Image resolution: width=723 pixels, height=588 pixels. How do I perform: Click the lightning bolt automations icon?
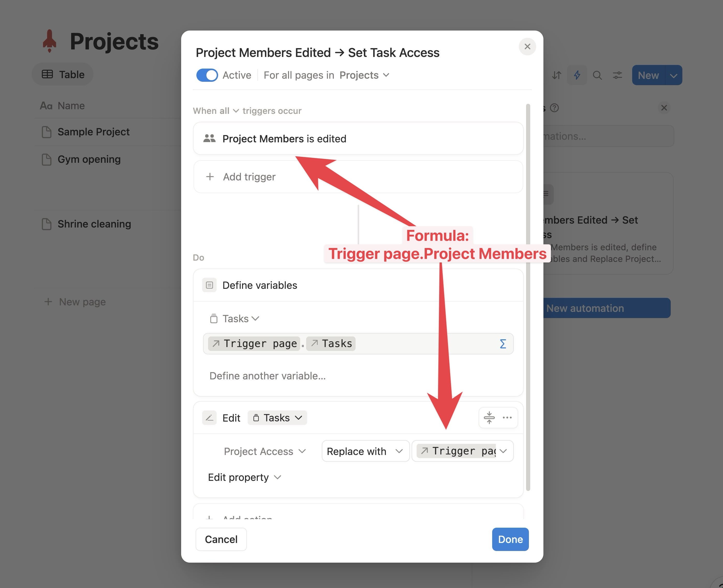tap(577, 75)
